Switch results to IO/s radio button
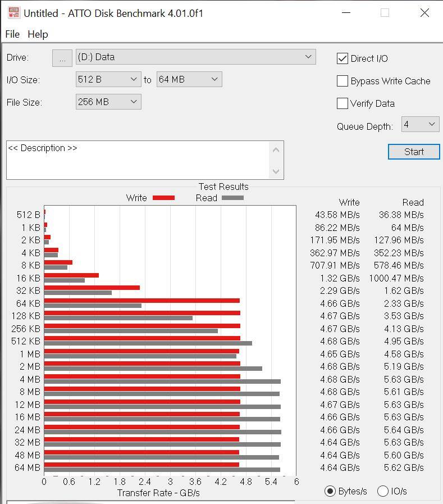The height and width of the screenshot is (504, 443). coord(383,491)
